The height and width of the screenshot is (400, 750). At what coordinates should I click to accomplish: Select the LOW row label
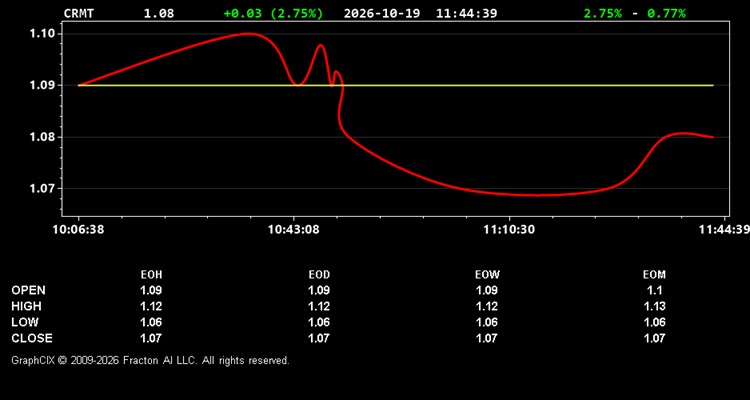(25, 322)
